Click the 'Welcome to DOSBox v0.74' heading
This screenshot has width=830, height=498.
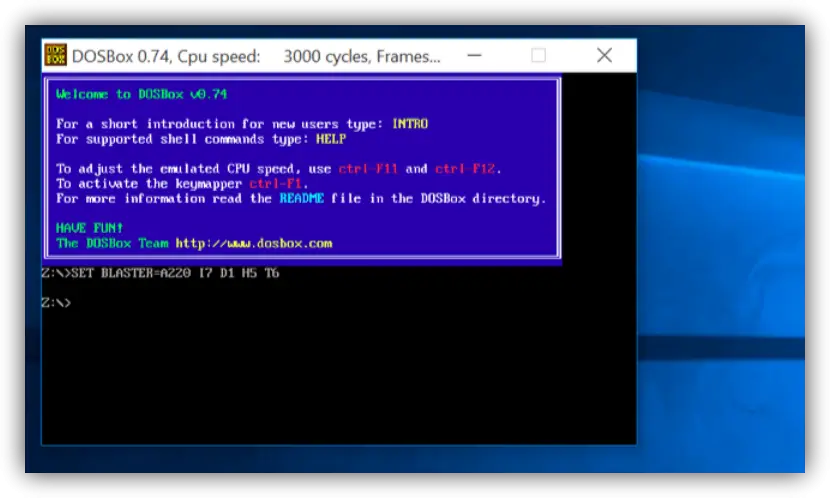pos(141,94)
